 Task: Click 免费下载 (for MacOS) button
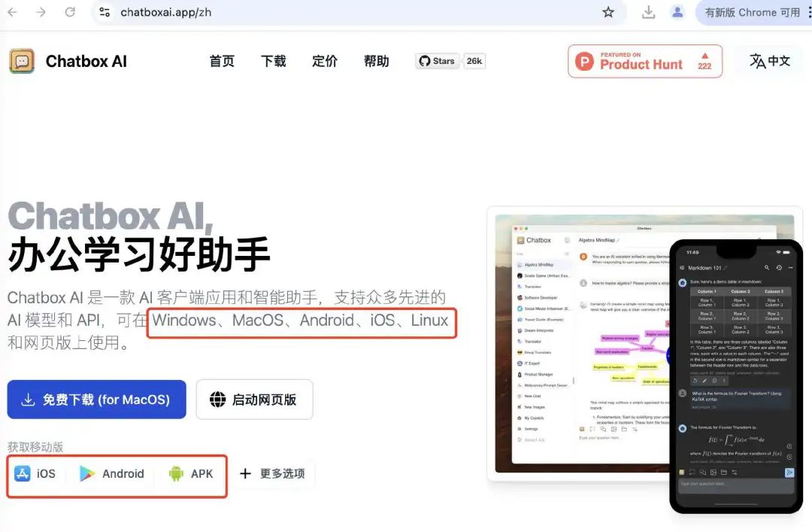(x=96, y=400)
